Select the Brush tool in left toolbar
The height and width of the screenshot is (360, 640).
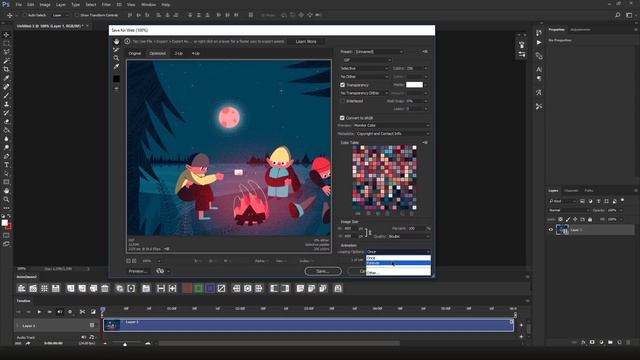tap(6, 96)
